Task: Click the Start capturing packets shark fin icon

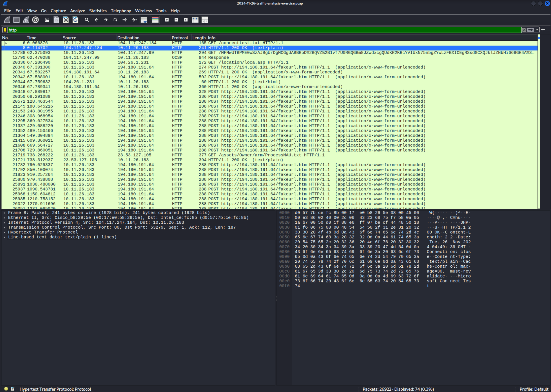Action: point(7,20)
